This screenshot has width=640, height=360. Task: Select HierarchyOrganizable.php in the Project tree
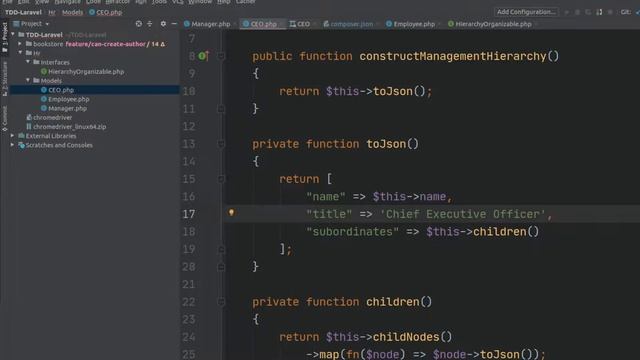[86, 71]
